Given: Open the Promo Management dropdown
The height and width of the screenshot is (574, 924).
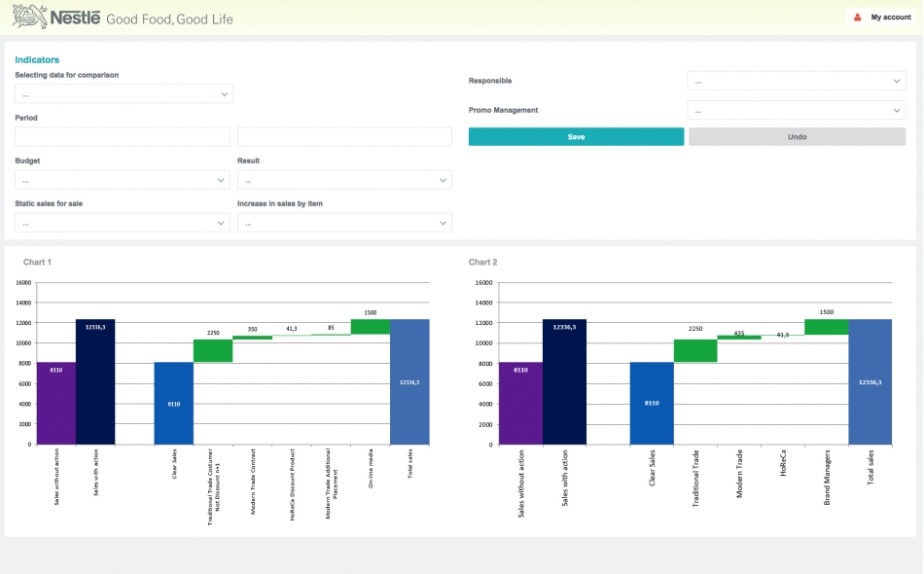Looking at the screenshot, I should pos(796,111).
